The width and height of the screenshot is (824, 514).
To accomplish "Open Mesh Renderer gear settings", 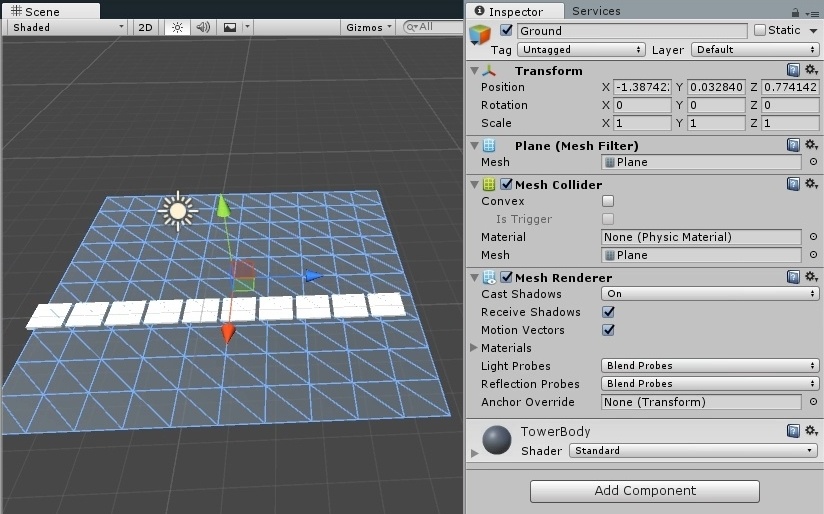I will [811, 277].
